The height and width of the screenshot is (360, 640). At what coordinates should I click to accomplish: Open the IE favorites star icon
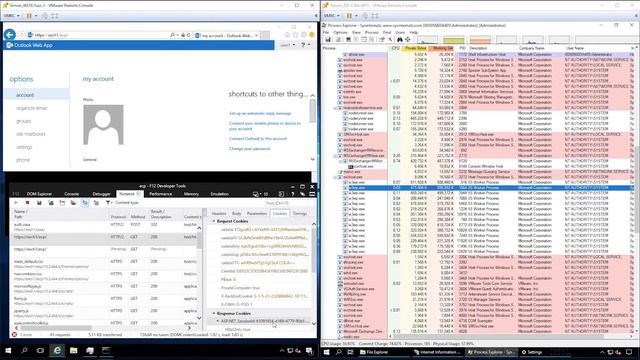point(296,35)
